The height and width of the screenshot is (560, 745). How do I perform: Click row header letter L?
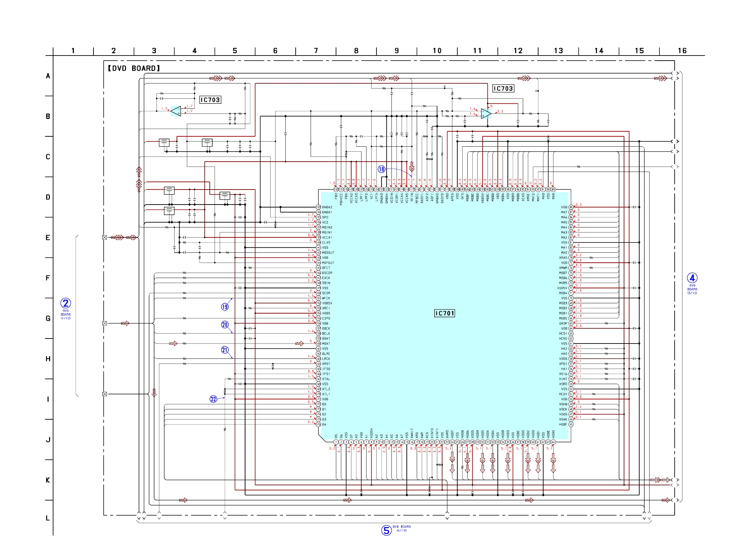point(48,518)
